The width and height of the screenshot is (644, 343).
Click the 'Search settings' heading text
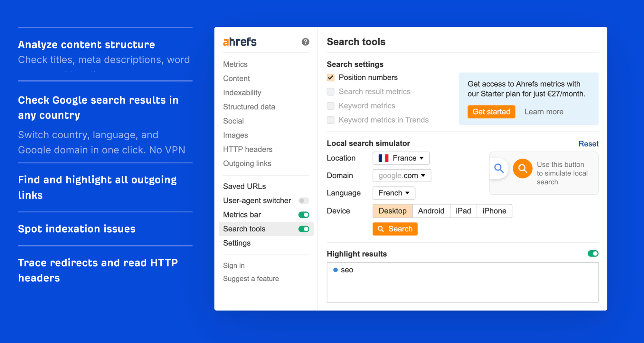tap(355, 64)
